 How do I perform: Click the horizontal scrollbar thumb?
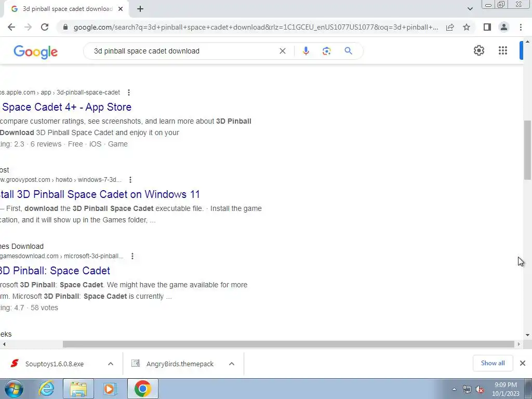[x=288, y=344]
